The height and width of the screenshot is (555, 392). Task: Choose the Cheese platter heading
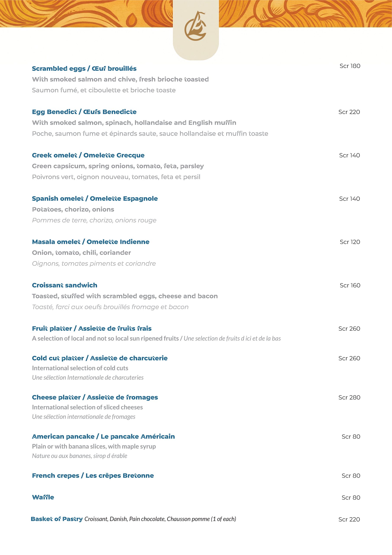coord(95,397)
